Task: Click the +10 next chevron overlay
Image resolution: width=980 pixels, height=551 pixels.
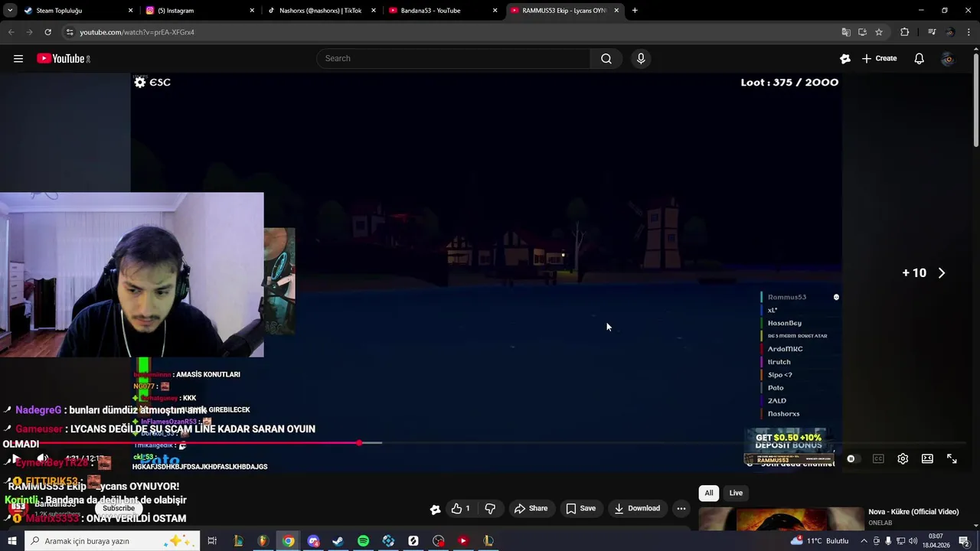Action: [x=941, y=272]
